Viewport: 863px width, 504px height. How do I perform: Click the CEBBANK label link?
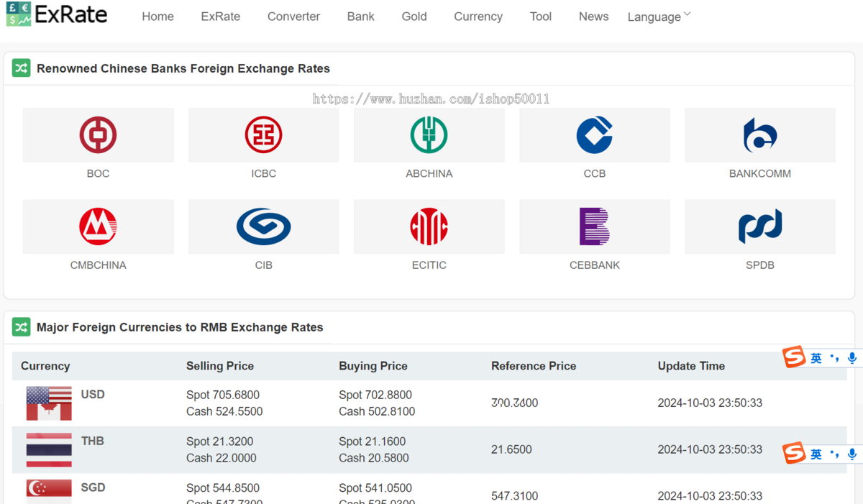point(595,265)
